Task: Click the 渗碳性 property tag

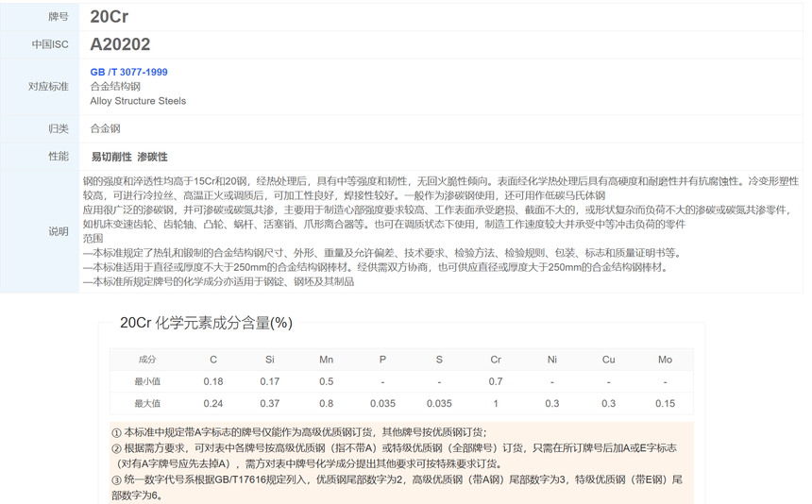Action: (152, 157)
